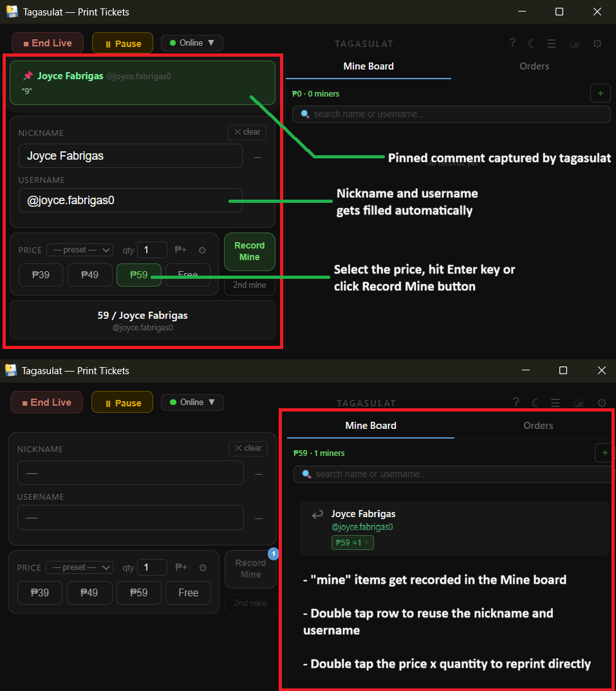The height and width of the screenshot is (691, 616).
Task: Click '@joyce.fabrigas0' on the Mine Board row
Action: click(x=362, y=527)
